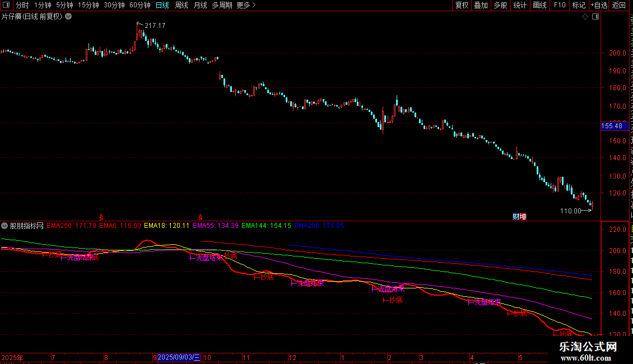Image resolution: width=633 pixels, height=364 pixels.
Task: Click the 110.00 low price label
Action: [x=570, y=211]
